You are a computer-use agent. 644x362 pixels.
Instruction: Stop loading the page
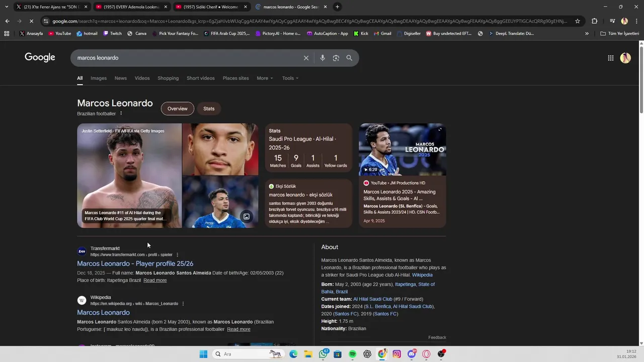click(x=31, y=21)
